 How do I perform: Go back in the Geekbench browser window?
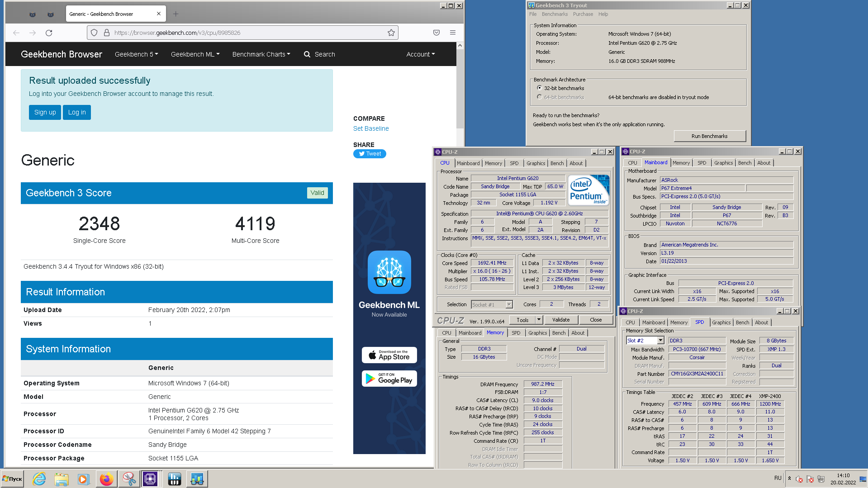[16, 33]
